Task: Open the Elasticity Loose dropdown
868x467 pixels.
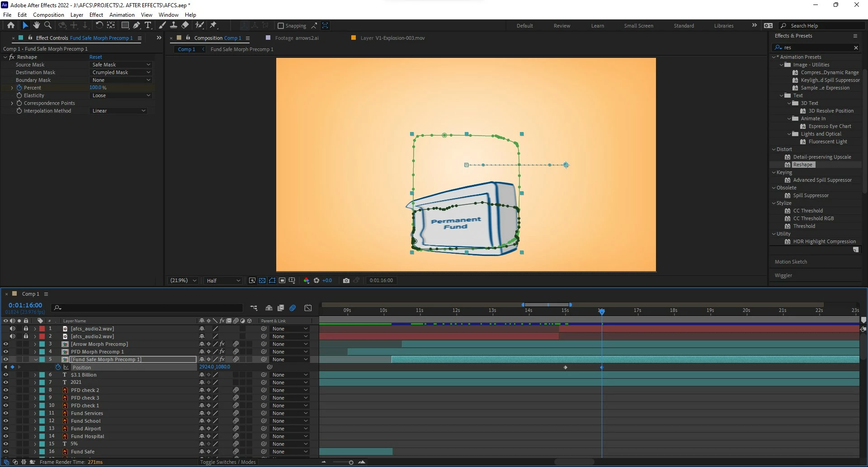Action: click(x=121, y=95)
